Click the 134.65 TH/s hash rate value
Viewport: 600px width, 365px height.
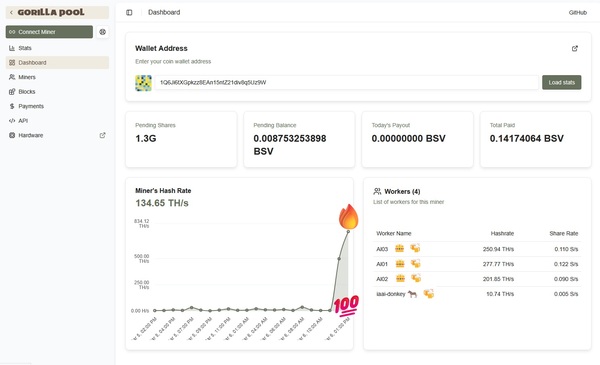(162, 203)
